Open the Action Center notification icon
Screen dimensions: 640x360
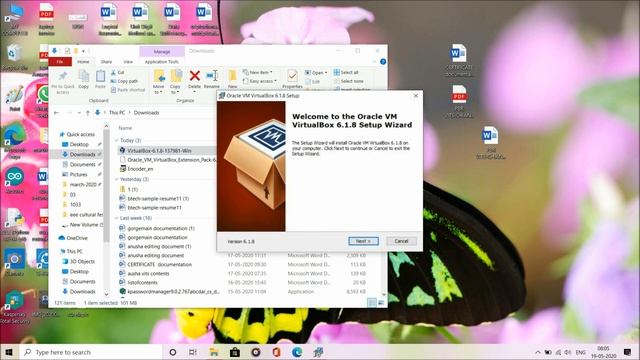pyautogui.click(x=627, y=352)
